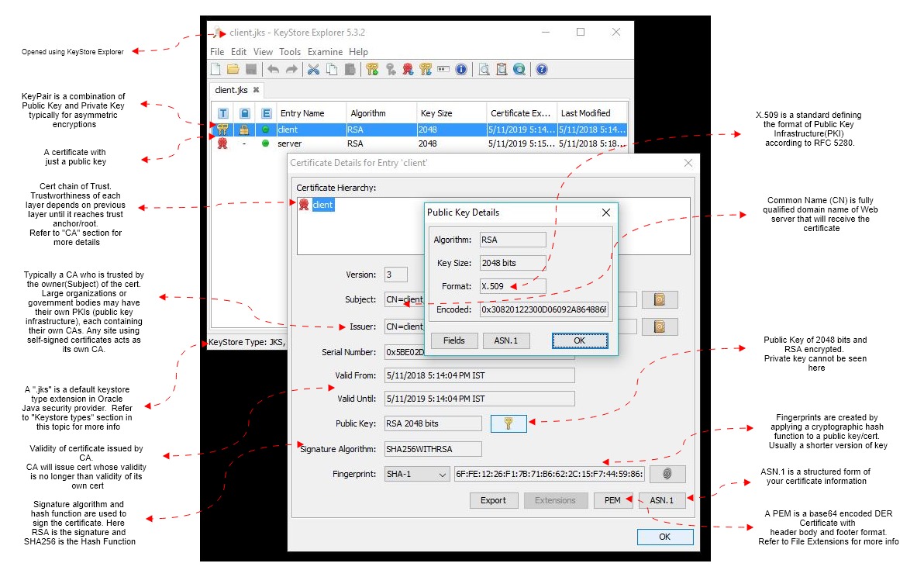View the public key via the key icon

(508, 423)
